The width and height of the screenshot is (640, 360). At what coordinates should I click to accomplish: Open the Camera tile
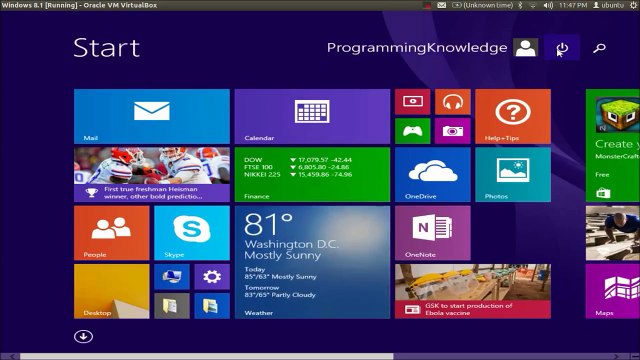(x=453, y=131)
